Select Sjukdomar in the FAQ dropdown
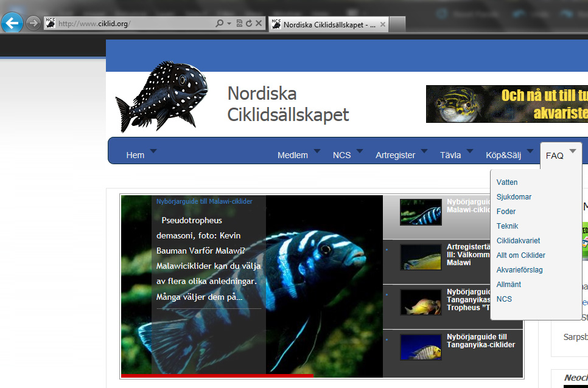 514,197
